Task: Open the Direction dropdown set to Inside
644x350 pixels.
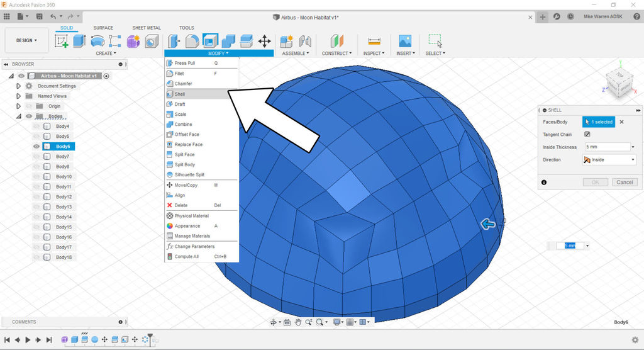Action: coord(609,159)
